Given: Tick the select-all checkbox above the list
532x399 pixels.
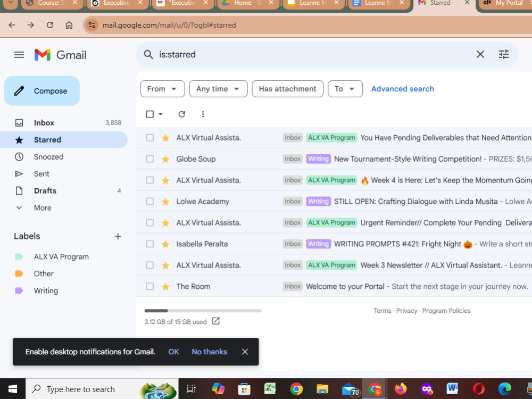Looking at the screenshot, I should [149, 114].
